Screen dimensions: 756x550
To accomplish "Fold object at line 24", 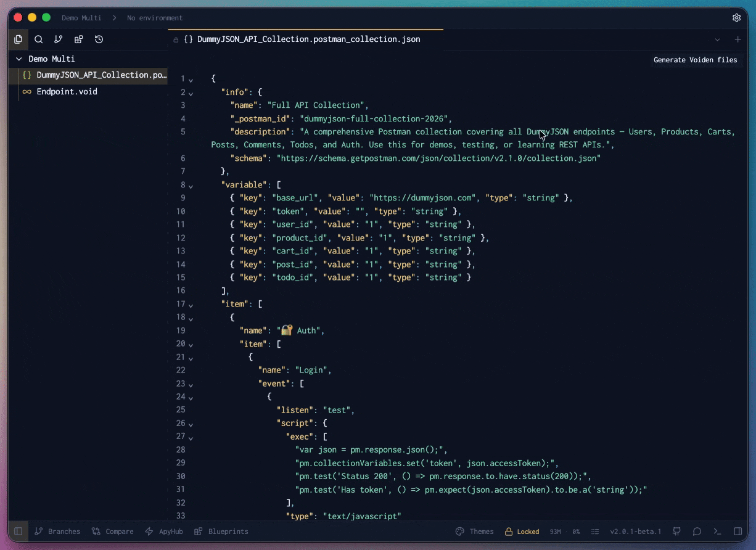I will (191, 398).
